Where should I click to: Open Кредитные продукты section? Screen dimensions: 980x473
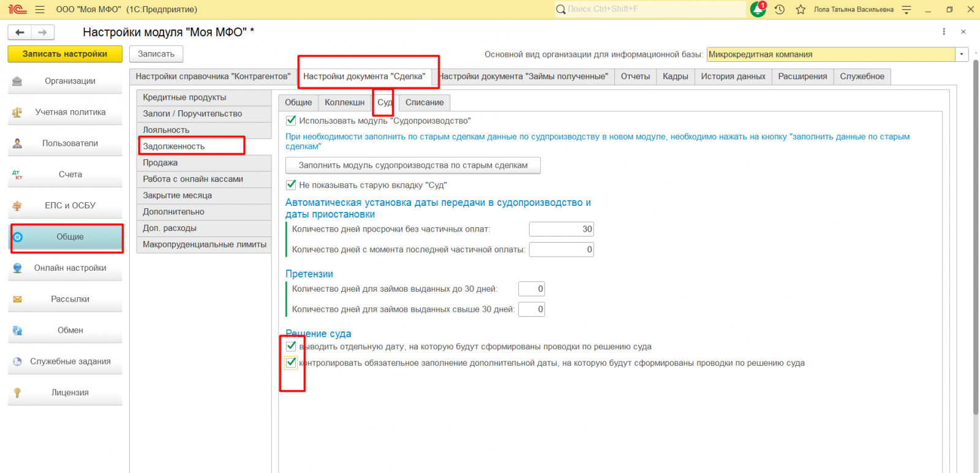[x=204, y=97]
